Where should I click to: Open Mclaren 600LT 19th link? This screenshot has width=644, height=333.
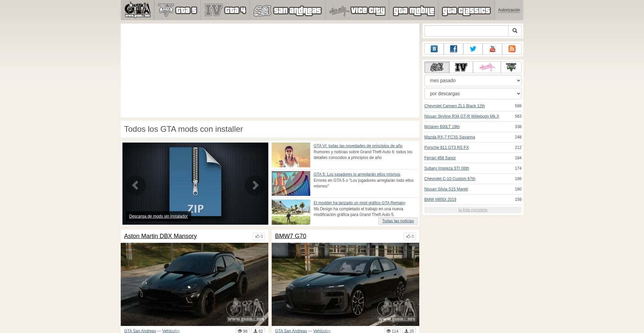[x=442, y=127]
